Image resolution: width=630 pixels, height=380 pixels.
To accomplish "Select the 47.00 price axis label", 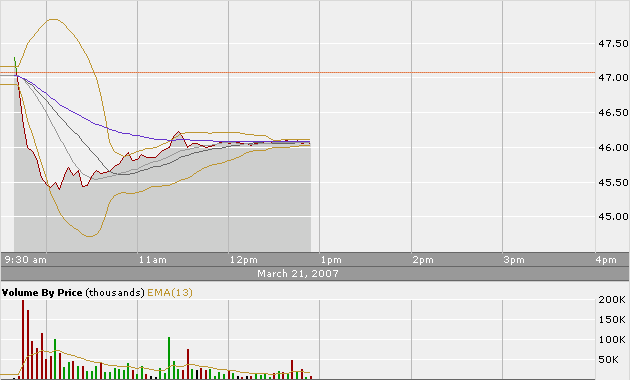I will [613, 78].
